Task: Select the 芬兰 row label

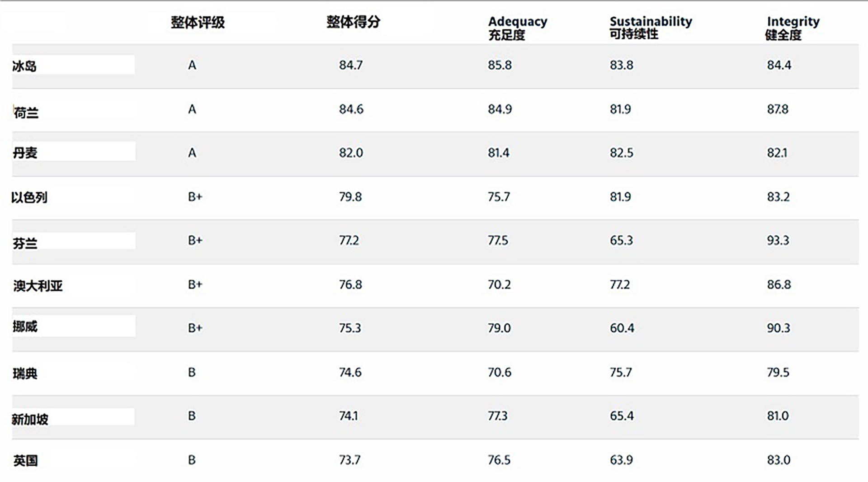Action: pos(25,243)
